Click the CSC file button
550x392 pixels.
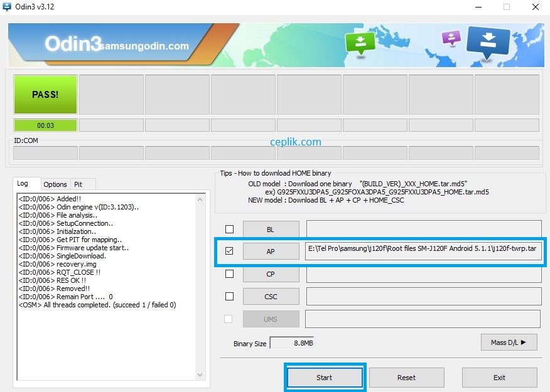[271, 297]
